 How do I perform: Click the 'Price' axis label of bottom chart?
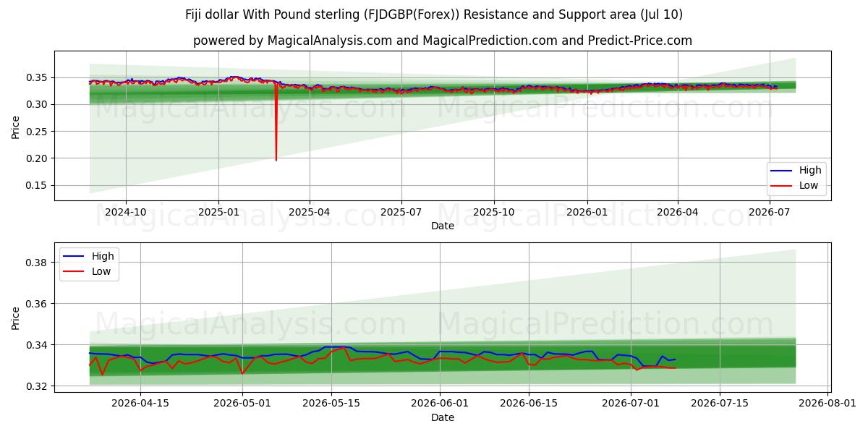[16, 318]
